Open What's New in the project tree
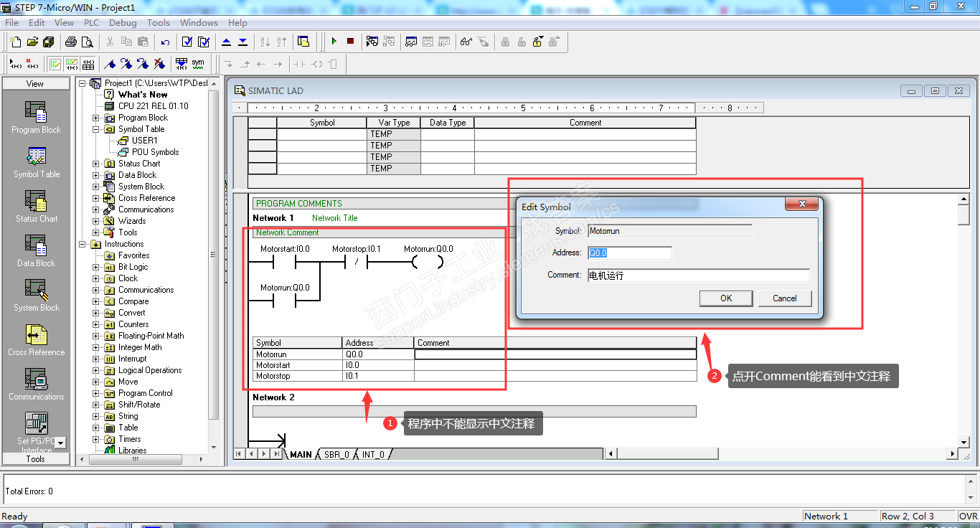The width and height of the screenshot is (980, 528). tap(143, 95)
